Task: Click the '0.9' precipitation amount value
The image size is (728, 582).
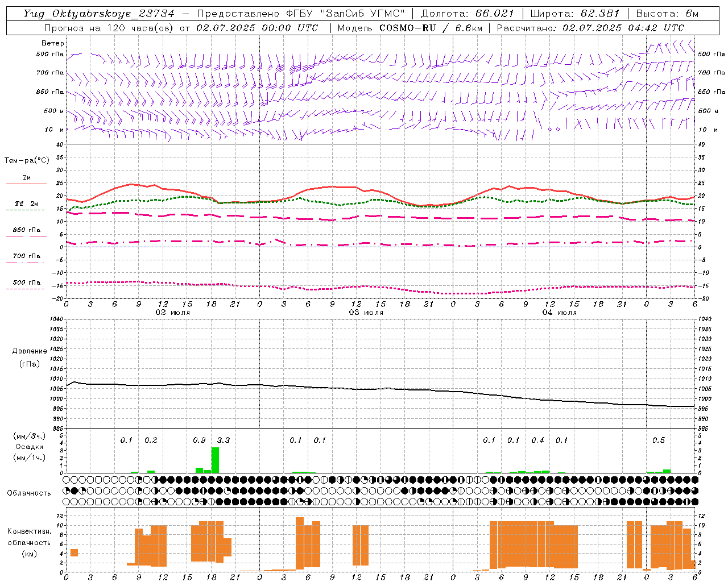Action: pos(199,440)
